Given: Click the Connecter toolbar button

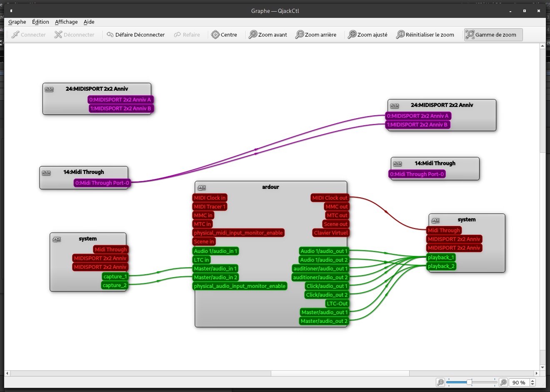Looking at the screenshot, I should click(29, 35).
